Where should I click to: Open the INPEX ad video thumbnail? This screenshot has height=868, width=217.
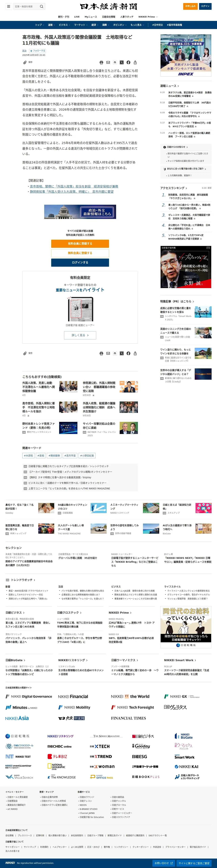tap(186, 56)
